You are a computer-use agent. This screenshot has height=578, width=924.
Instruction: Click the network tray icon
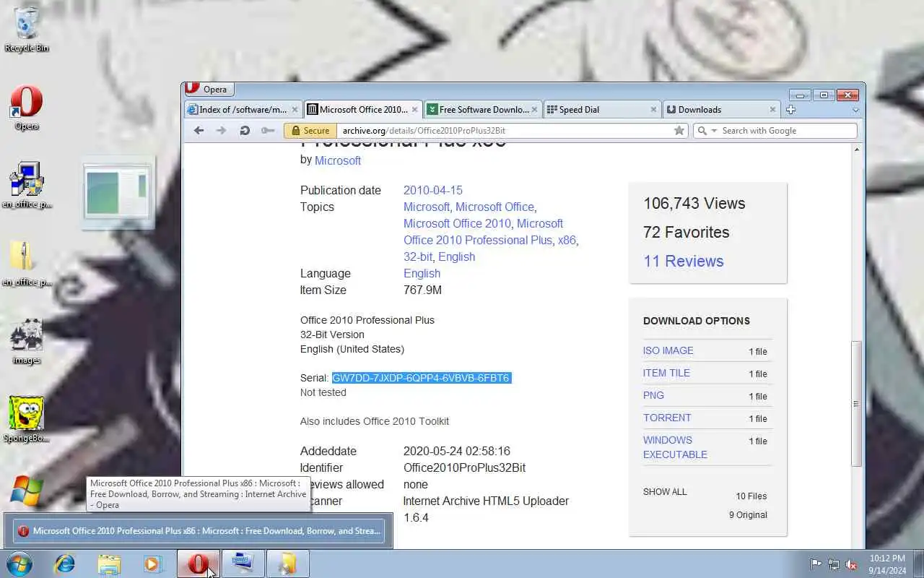[834, 564]
